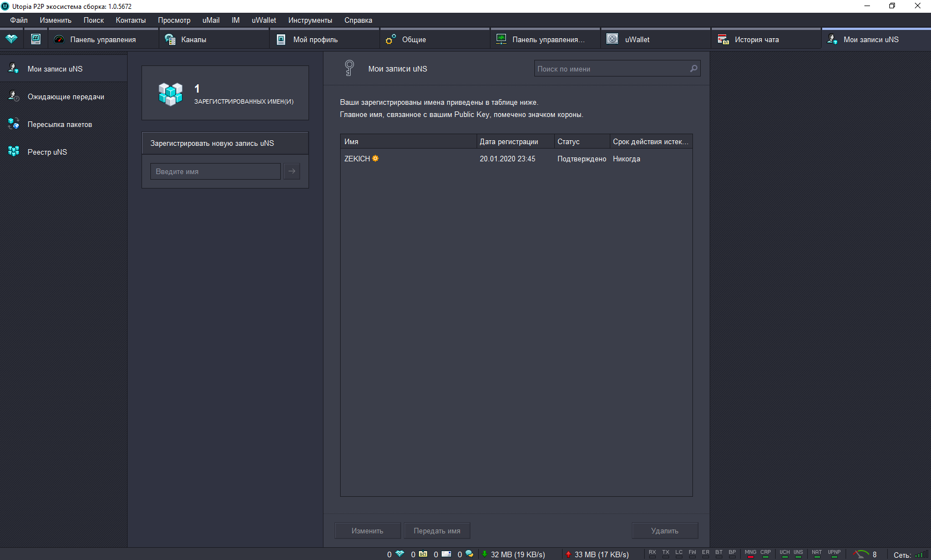Click the envelope card icon in status bar
Screen dimensions: 931x560
[x=446, y=554]
